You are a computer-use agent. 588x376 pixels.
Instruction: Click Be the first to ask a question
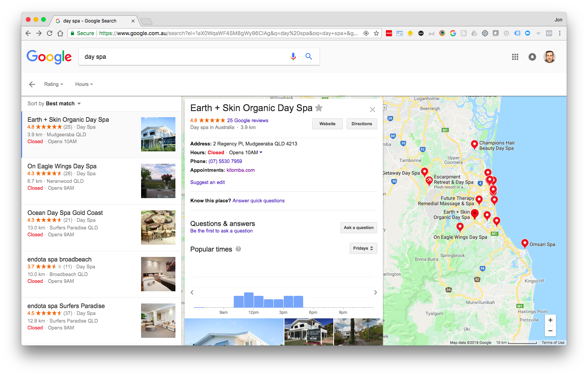[x=222, y=231]
